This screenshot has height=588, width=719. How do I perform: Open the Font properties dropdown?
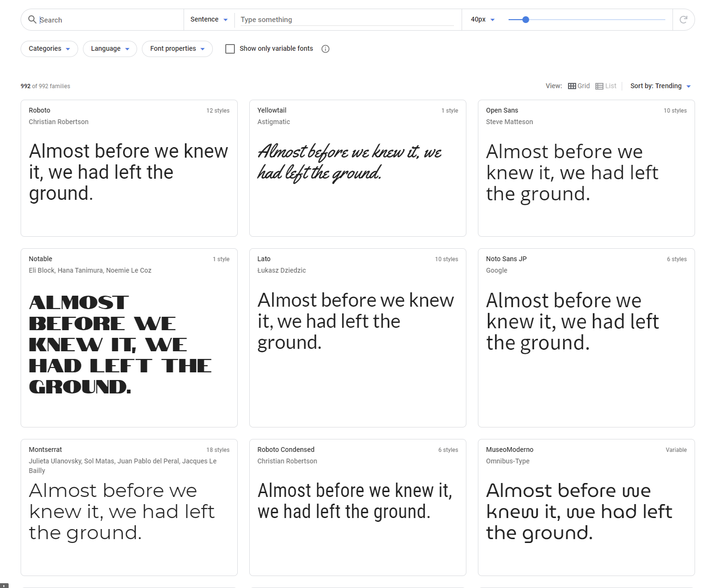point(177,49)
